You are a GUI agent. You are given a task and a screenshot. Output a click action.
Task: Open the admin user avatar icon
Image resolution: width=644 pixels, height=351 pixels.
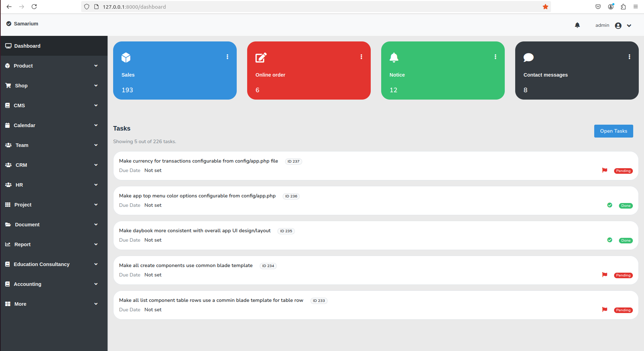pyautogui.click(x=618, y=25)
